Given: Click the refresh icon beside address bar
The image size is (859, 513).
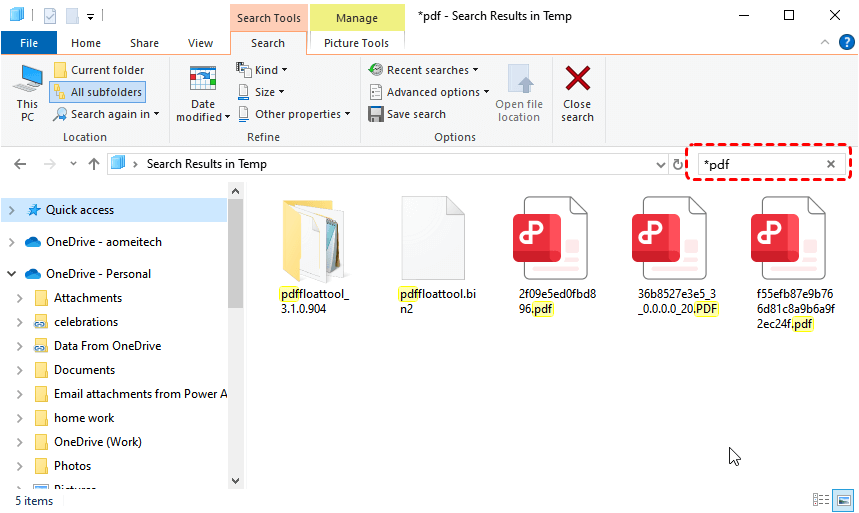Looking at the screenshot, I should (679, 164).
